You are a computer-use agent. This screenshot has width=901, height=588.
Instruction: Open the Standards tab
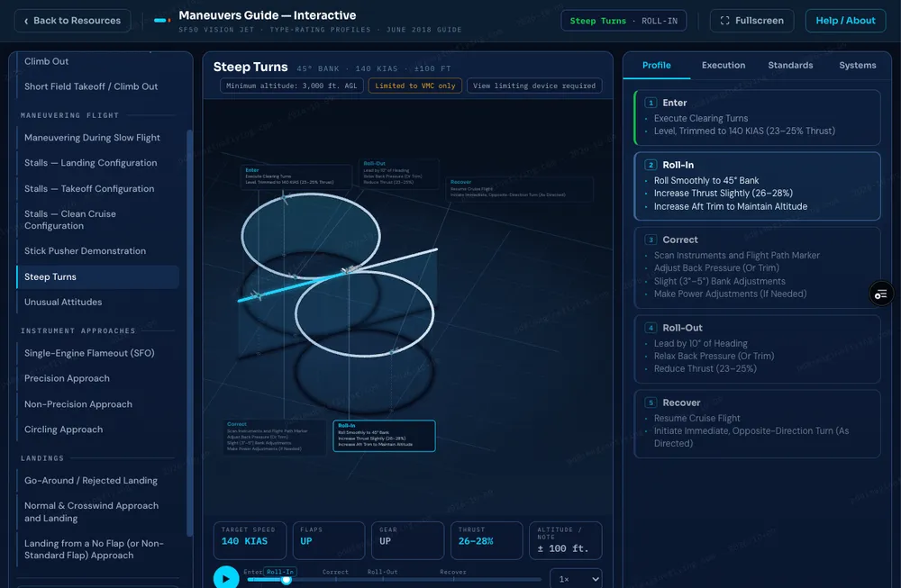(x=790, y=66)
